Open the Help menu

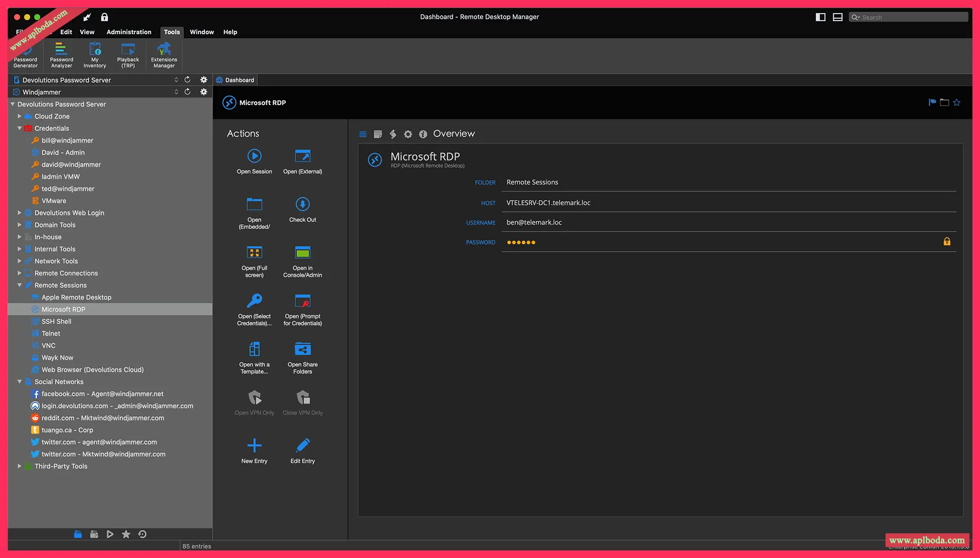click(x=230, y=32)
